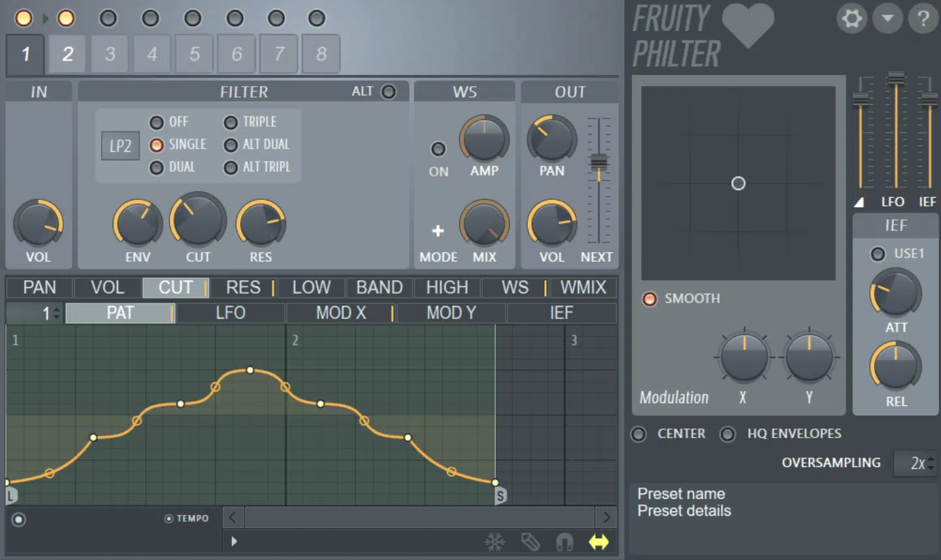Select ALT TRIPL filter mode
The image size is (941, 560).
click(257, 167)
